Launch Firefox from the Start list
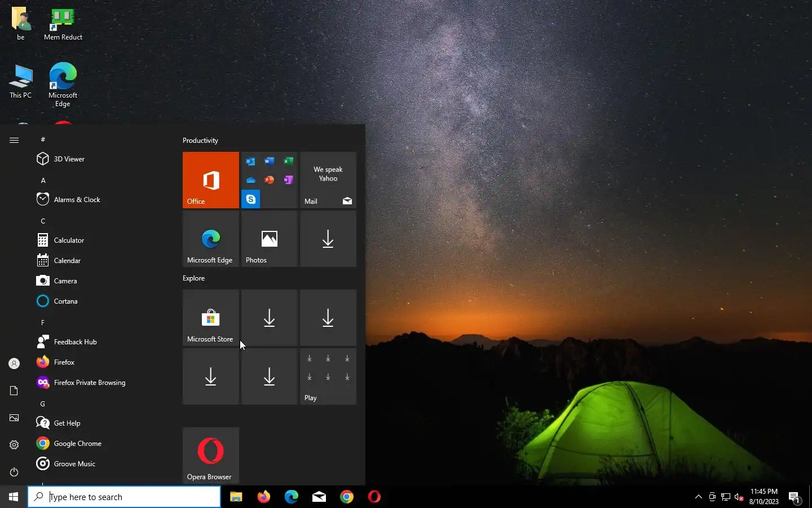This screenshot has width=812, height=508. click(x=101, y=362)
